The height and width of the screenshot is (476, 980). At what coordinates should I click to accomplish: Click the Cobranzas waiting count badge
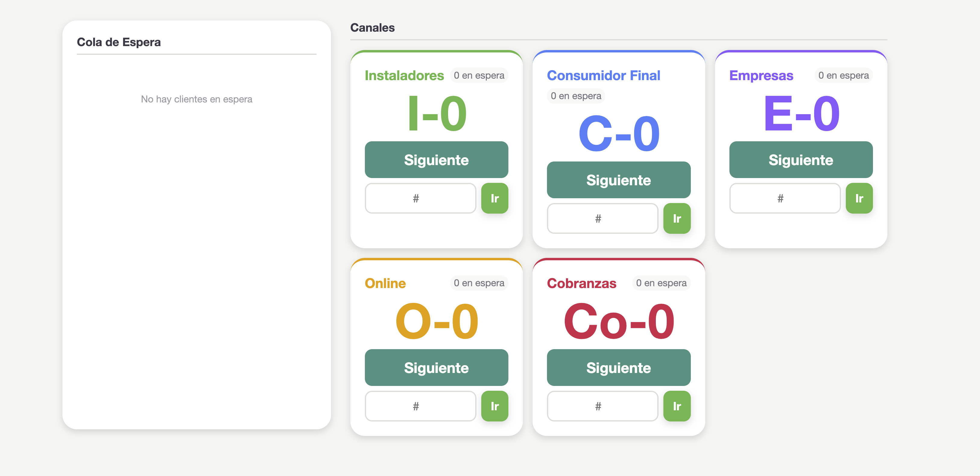click(x=661, y=283)
